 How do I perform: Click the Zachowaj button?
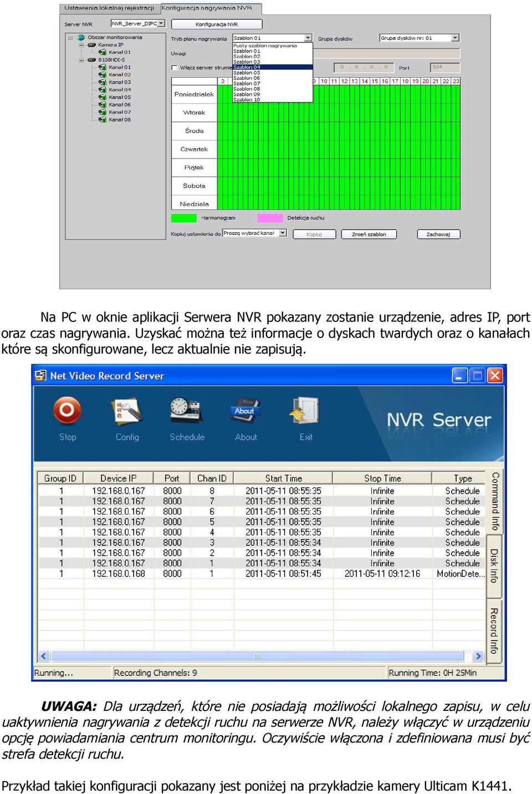tap(438, 234)
